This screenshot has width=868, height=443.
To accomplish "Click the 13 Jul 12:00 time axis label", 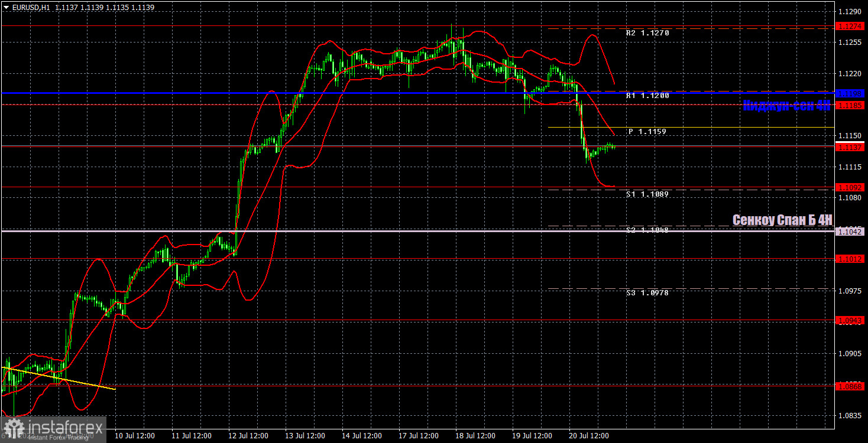I will (x=305, y=436).
